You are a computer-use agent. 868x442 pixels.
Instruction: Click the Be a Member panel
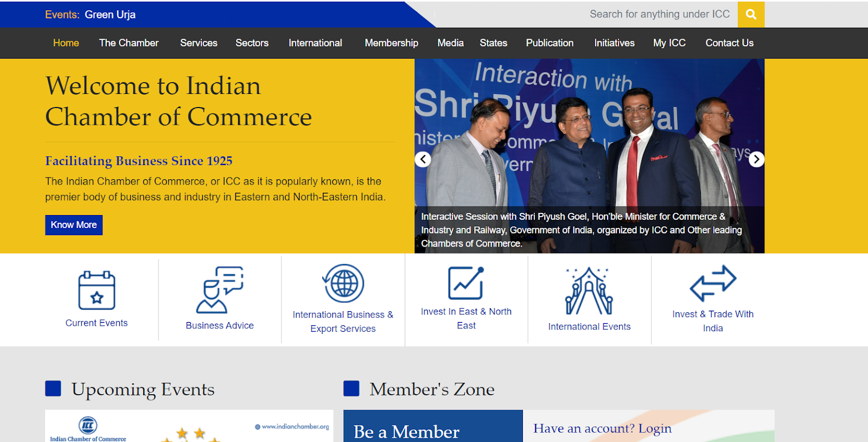pyautogui.click(x=433, y=426)
